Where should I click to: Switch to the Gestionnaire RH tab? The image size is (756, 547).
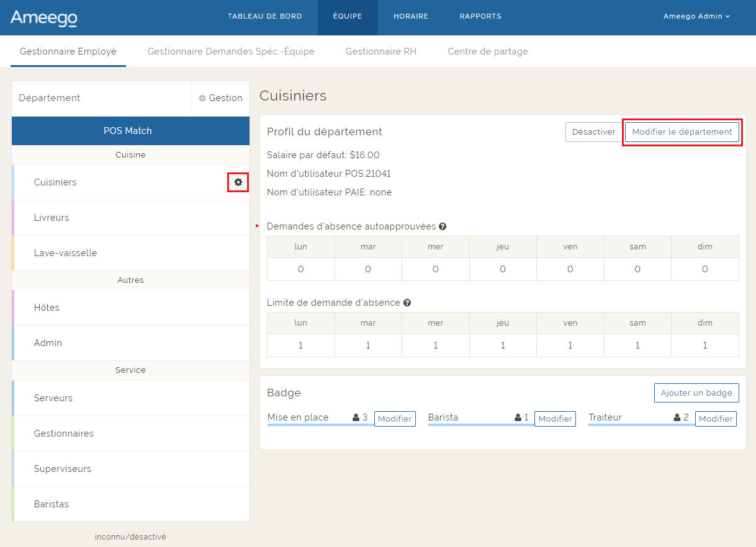(381, 51)
